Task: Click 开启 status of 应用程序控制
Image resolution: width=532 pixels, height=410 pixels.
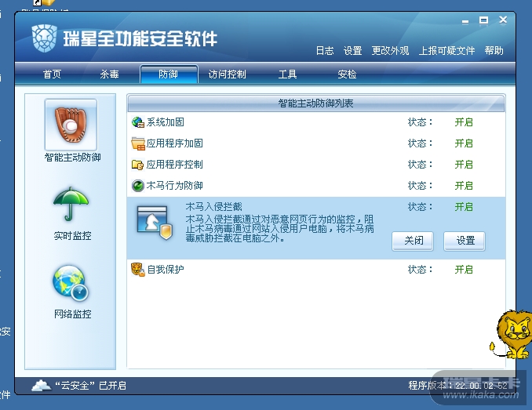Action: point(464,165)
